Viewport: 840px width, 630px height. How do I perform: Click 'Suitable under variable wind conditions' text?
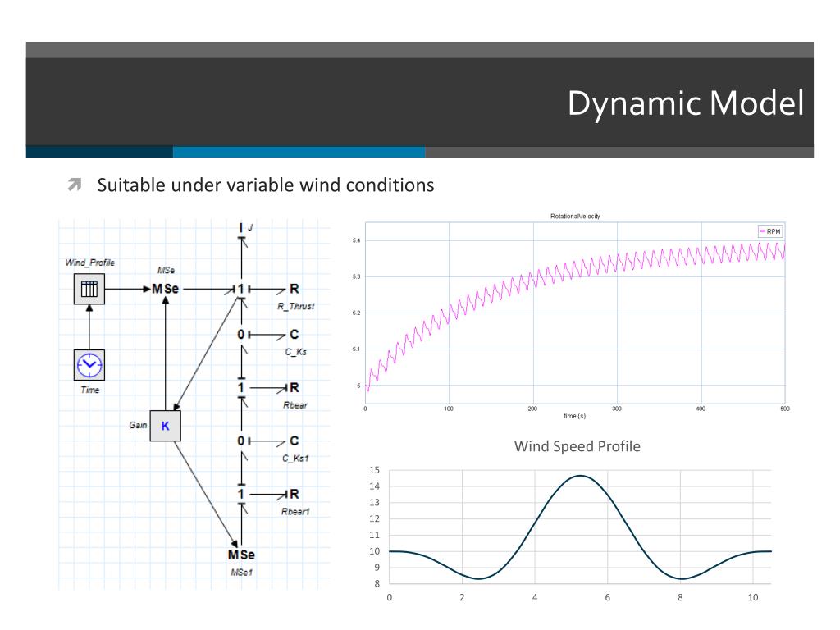point(265,185)
